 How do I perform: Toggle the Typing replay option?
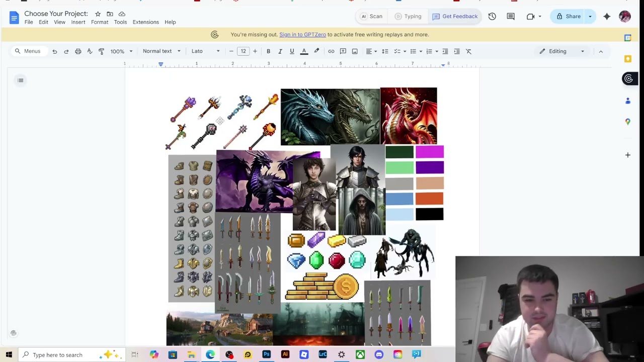click(408, 17)
